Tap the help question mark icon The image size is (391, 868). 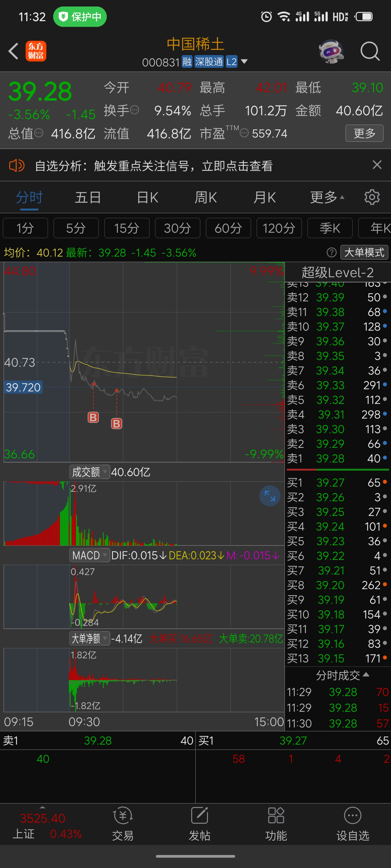[x=332, y=252]
